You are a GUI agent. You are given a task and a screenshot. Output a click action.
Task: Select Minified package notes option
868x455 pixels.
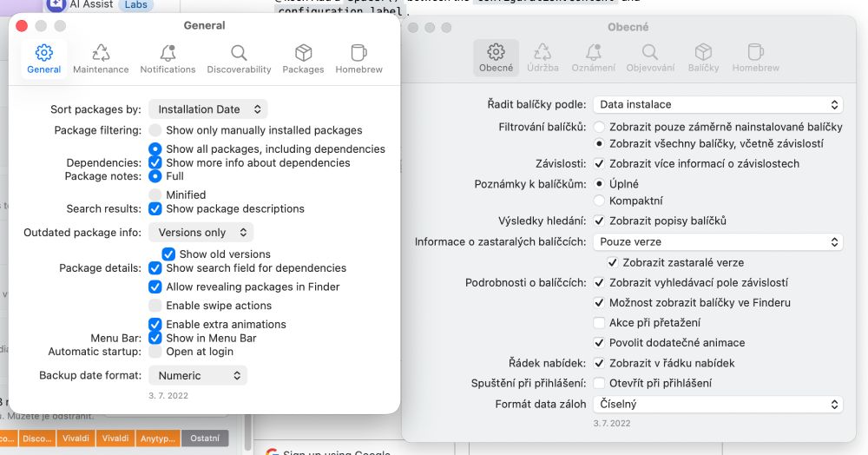155,195
